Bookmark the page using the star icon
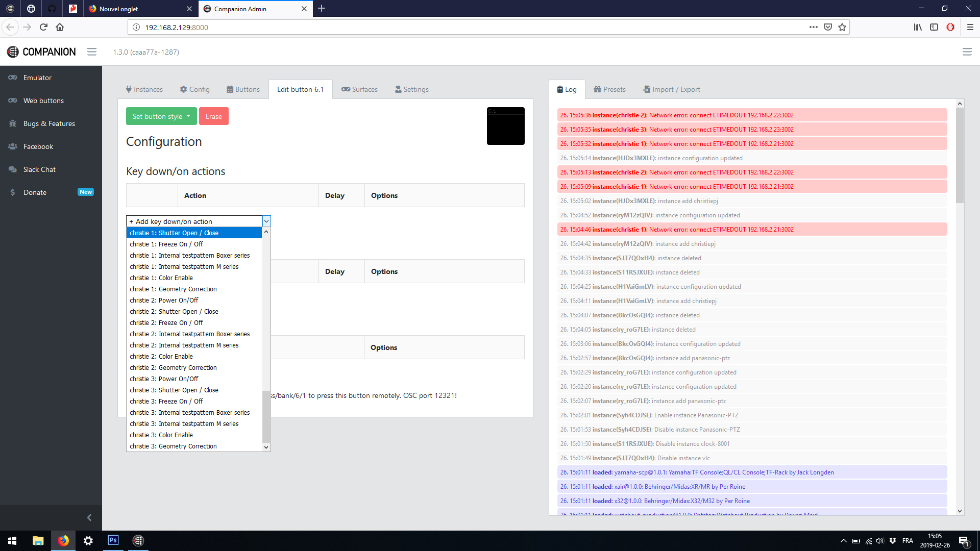 pyautogui.click(x=842, y=27)
